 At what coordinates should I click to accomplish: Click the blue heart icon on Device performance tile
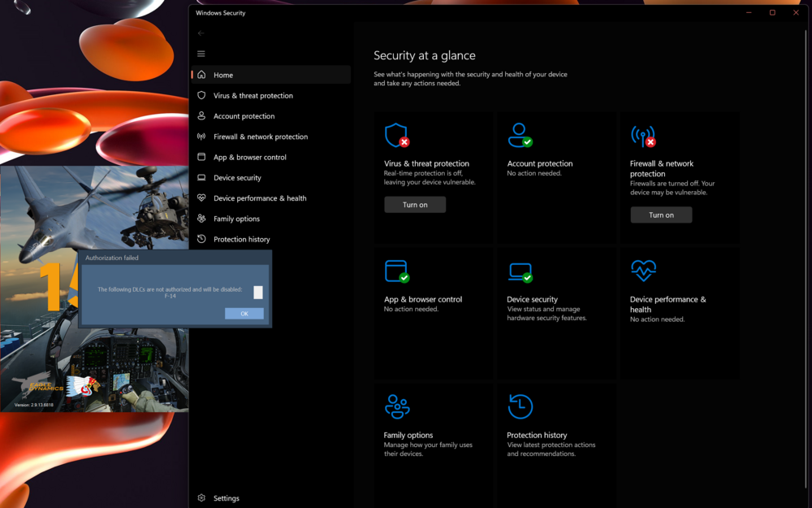click(x=644, y=271)
